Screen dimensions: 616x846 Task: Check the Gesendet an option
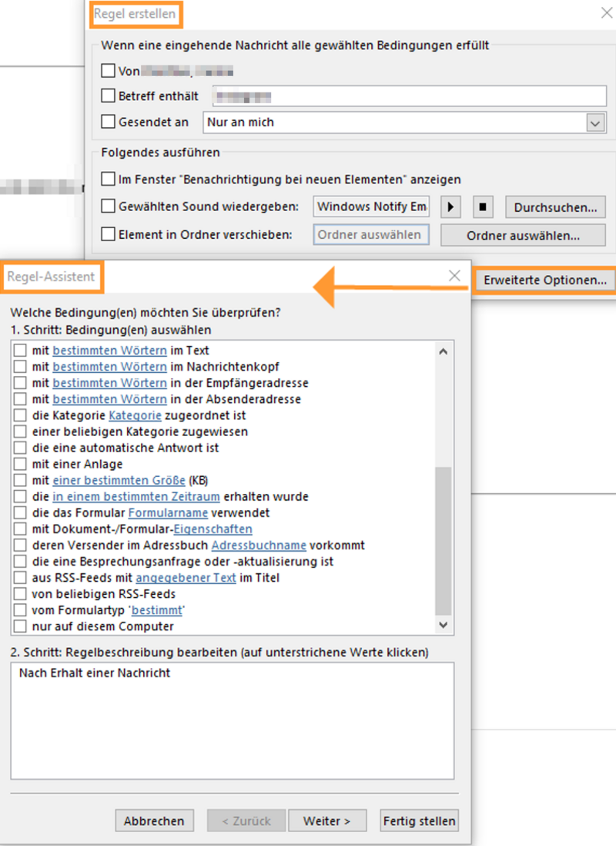[x=108, y=122]
